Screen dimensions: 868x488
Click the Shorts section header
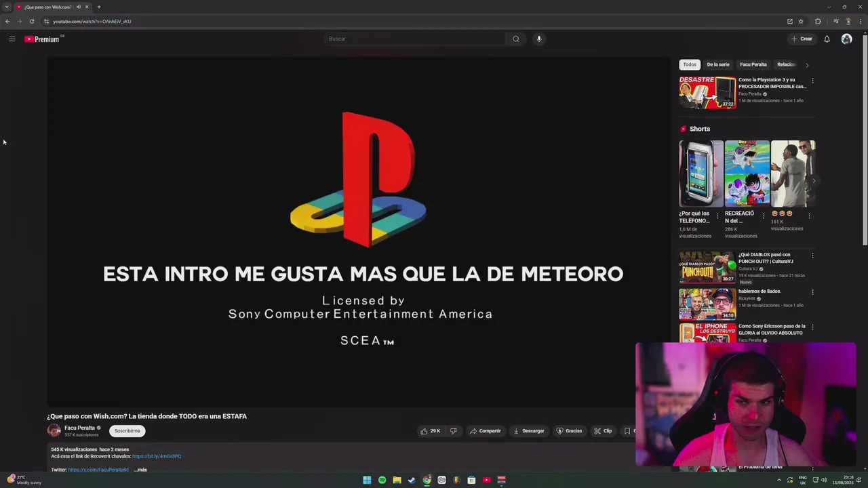tap(695, 129)
